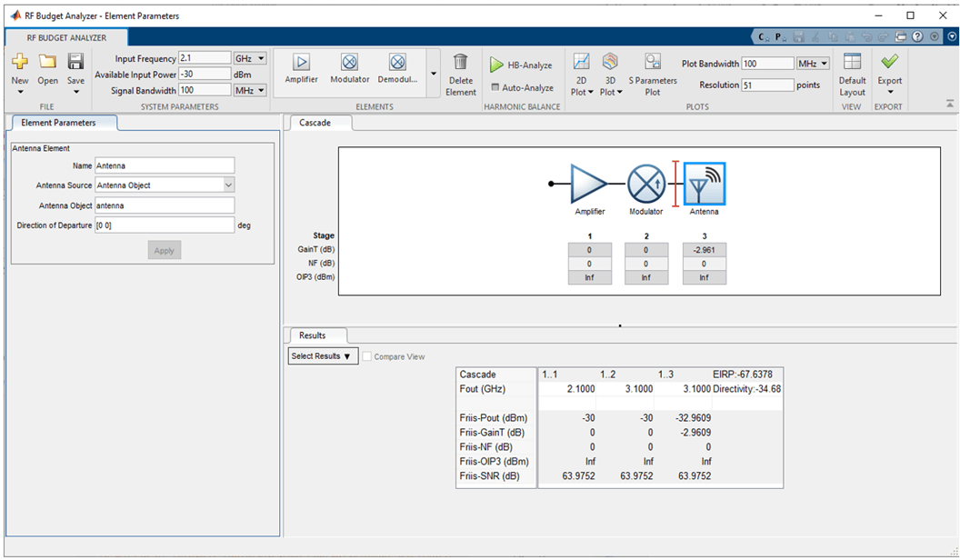This screenshot has height=560, width=960.
Task: Open a saved budget file
Action: pos(47,63)
